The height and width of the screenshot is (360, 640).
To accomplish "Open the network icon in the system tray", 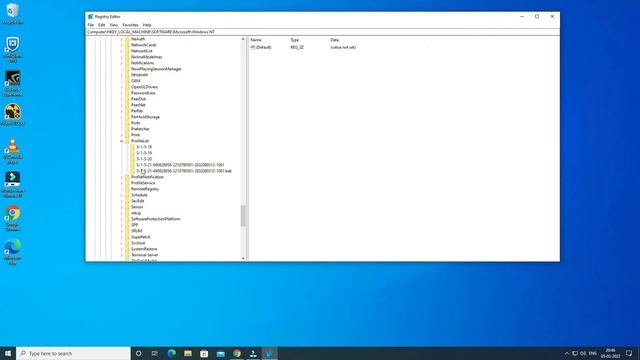I will point(575,353).
